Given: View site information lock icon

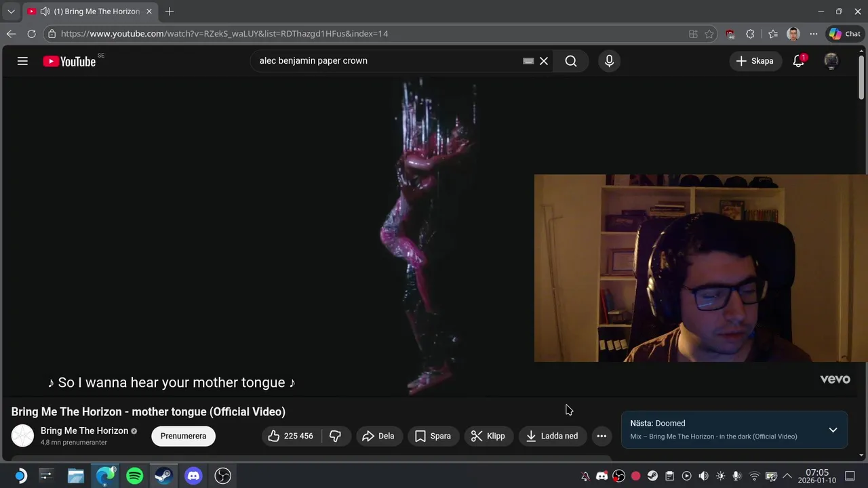Looking at the screenshot, I should [x=52, y=34].
